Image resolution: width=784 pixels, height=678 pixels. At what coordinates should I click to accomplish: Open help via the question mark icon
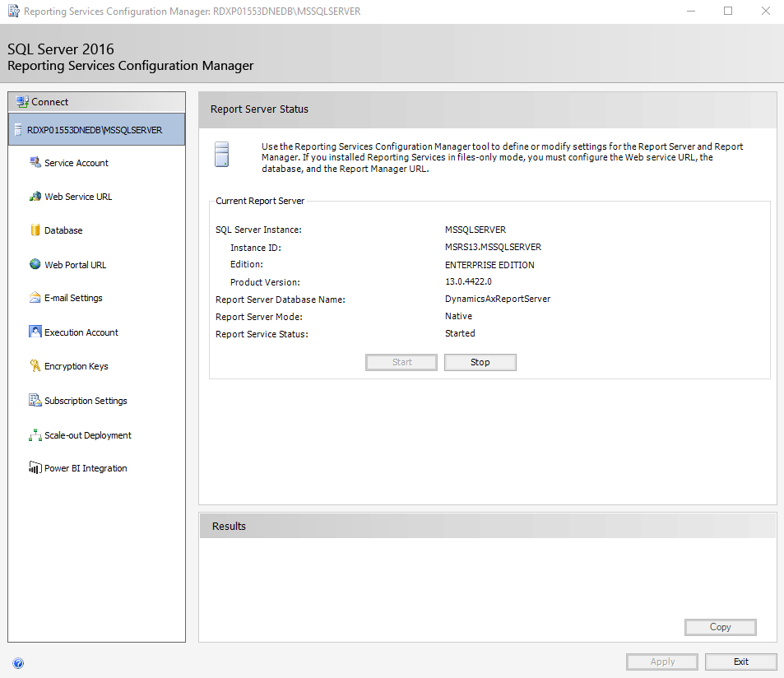point(18,662)
